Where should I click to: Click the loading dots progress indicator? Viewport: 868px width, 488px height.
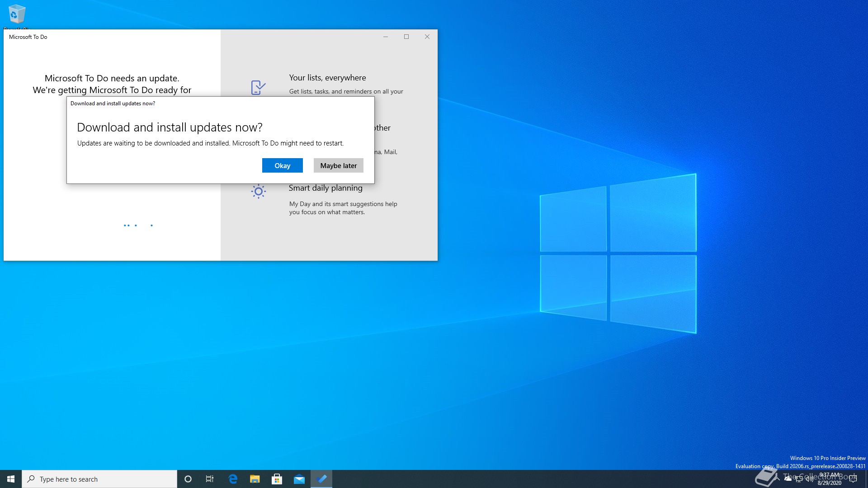pos(138,225)
